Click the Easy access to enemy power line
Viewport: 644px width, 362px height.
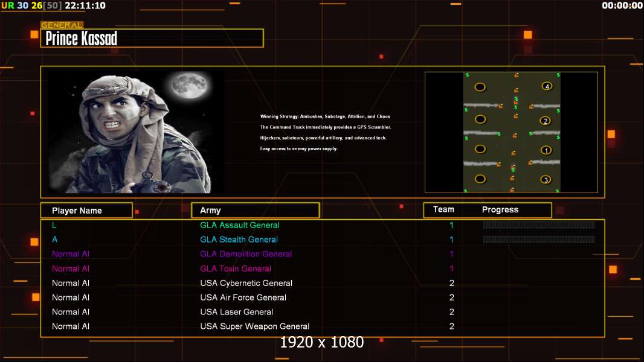pos(299,148)
